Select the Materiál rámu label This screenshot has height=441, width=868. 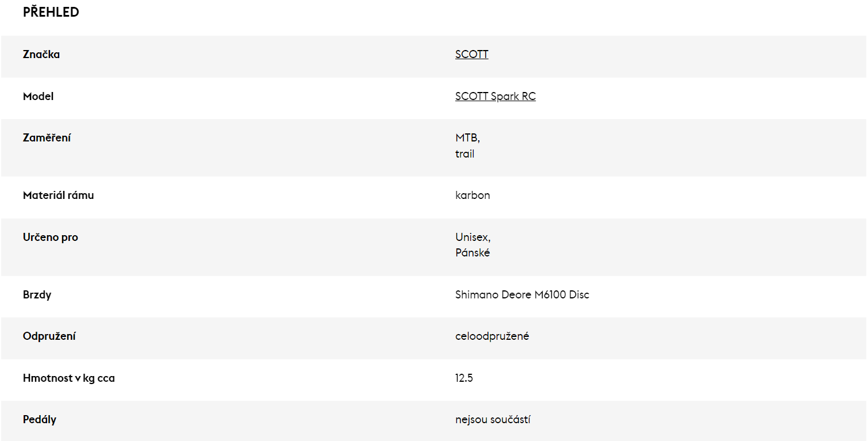click(x=59, y=195)
